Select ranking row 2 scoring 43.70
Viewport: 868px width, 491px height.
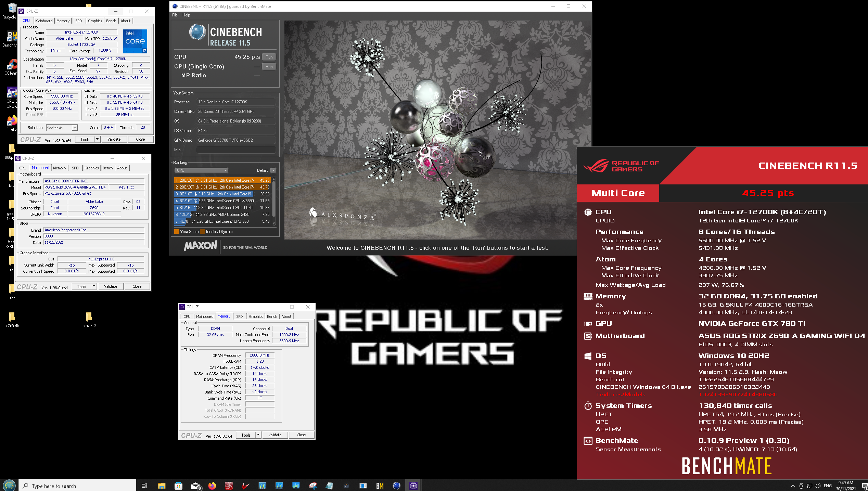click(222, 187)
